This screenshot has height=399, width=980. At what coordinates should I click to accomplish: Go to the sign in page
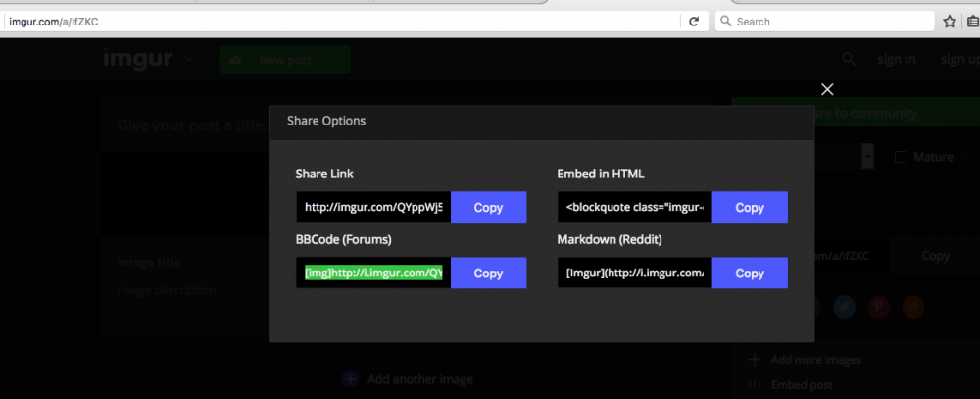click(897, 60)
